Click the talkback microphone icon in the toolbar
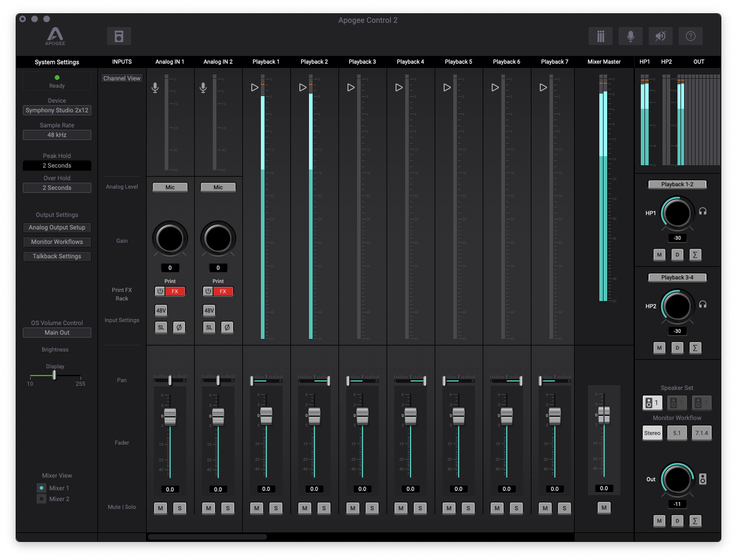 pos(631,36)
